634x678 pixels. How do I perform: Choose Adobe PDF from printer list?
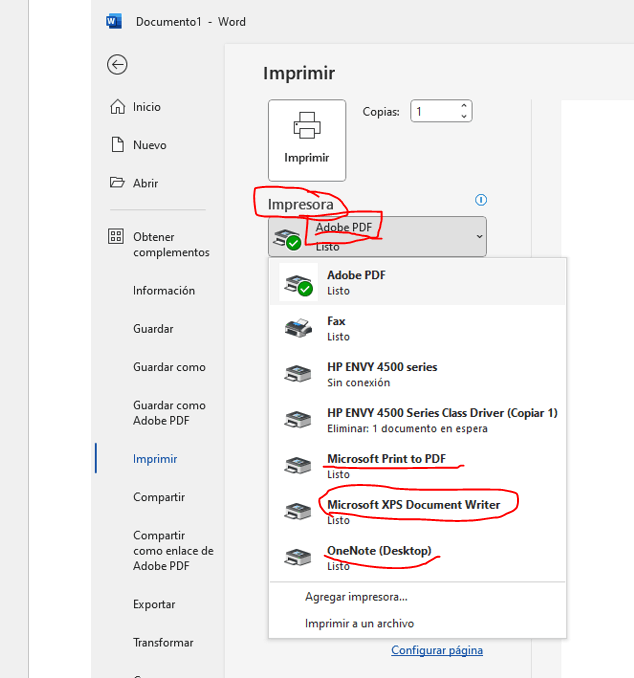tap(417, 282)
